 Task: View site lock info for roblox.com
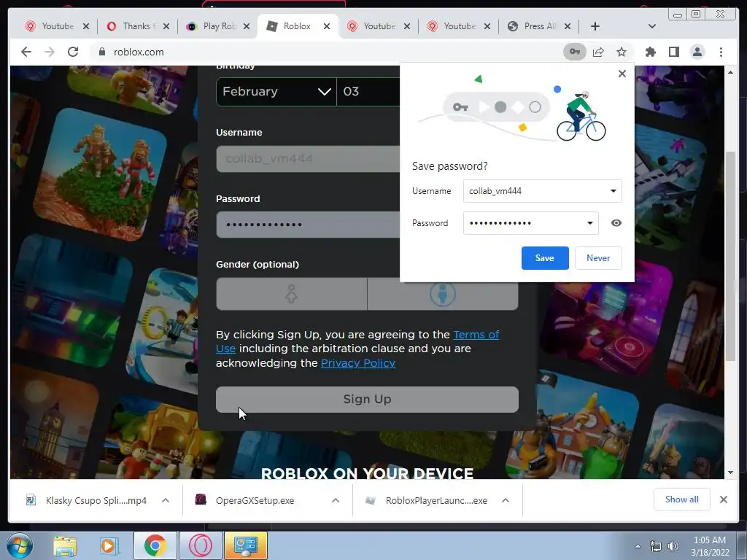102,52
